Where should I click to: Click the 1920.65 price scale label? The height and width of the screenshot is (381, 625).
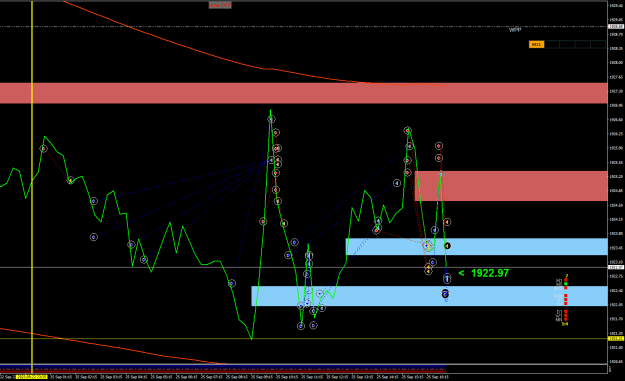(616, 361)
